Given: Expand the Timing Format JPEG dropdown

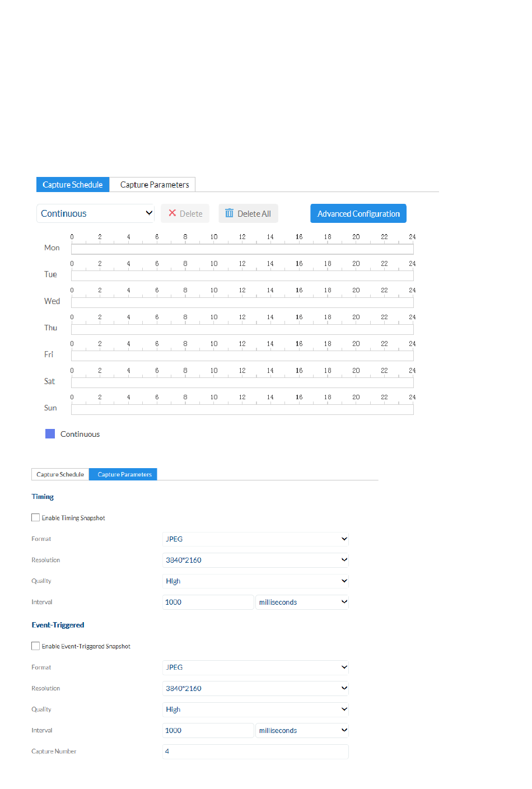Looking at the screenshot, I should click(255, 539).
